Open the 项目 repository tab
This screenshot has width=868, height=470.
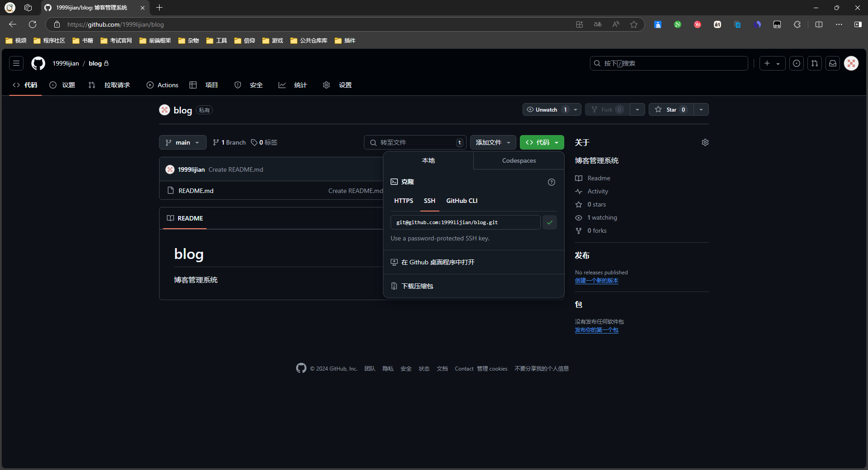204,85
